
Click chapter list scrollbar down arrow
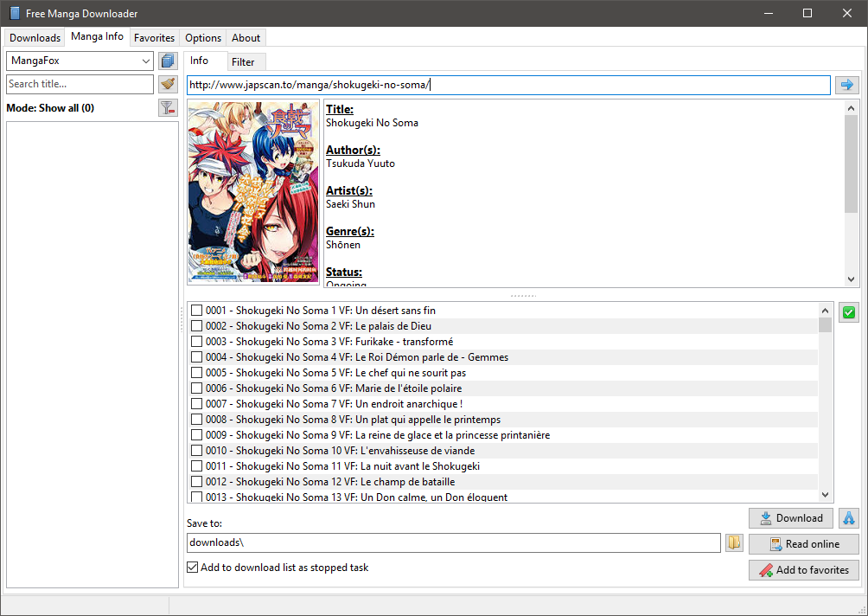tap(826, 495)
